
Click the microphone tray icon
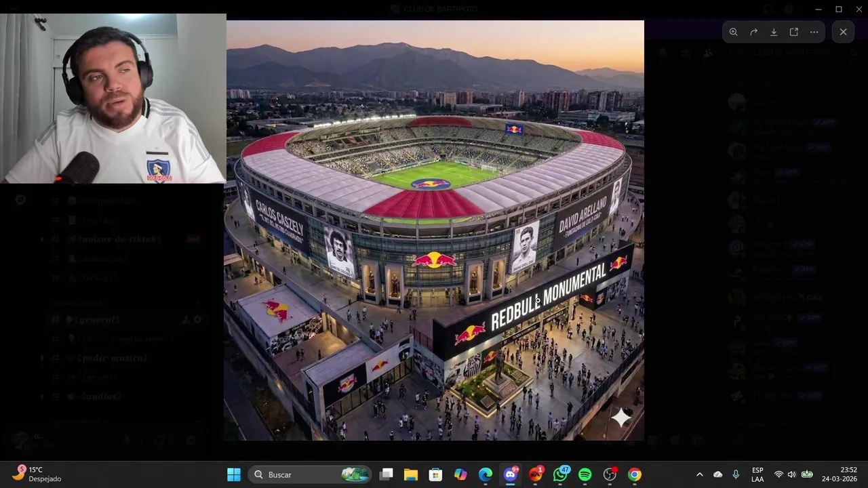pyautogui.click(x=736, y=474)
